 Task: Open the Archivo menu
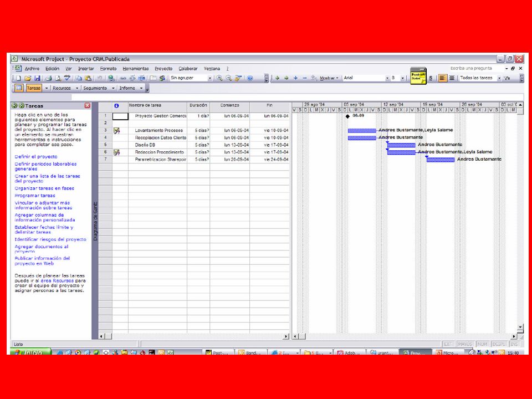pos(32,69)
